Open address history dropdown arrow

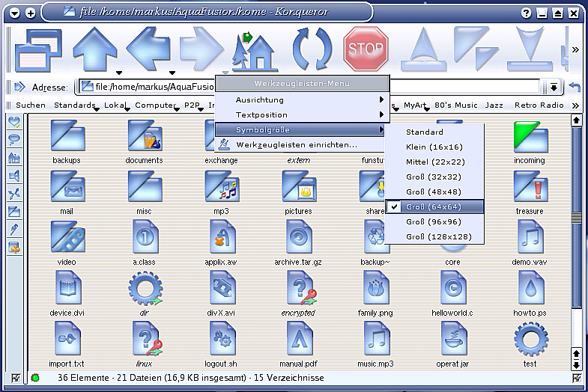tap(554, 88)
